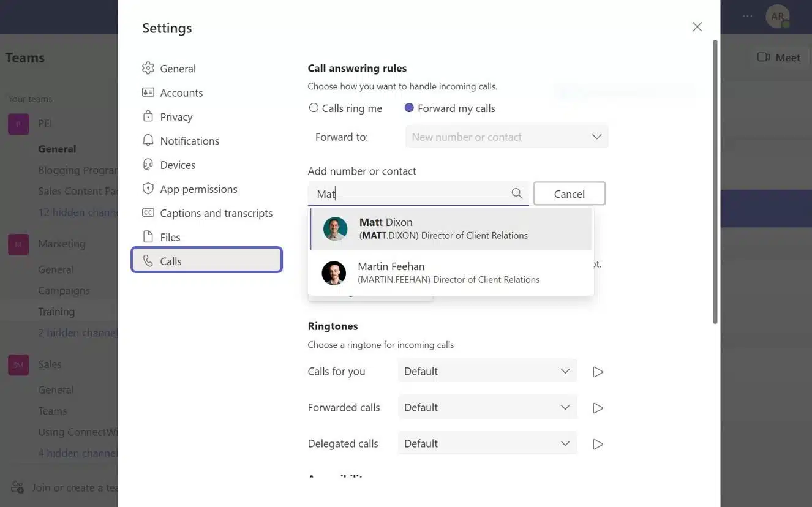Select the Calls settings section
The height and width of the screenshot is (507, 812).
(206, 260)
